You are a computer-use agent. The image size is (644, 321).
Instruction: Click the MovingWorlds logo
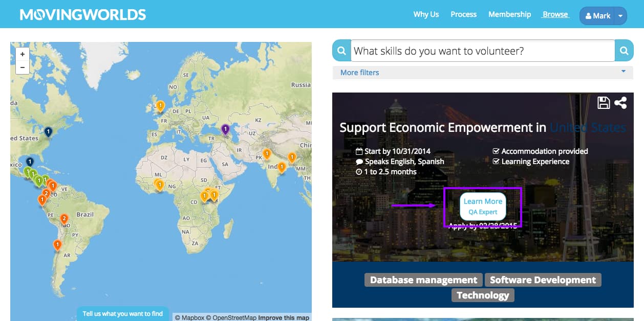click(x=82, y=14)
